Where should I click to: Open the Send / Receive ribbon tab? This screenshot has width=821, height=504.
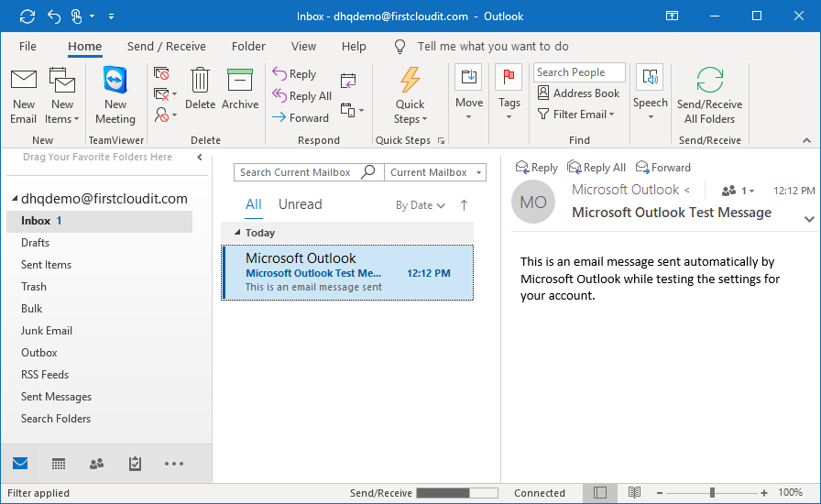[x=166, y=47]
